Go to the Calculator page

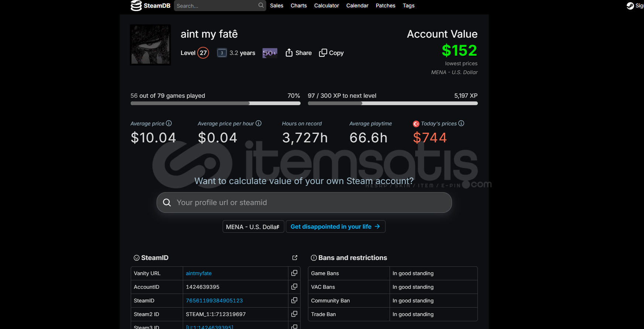(326, 6)
